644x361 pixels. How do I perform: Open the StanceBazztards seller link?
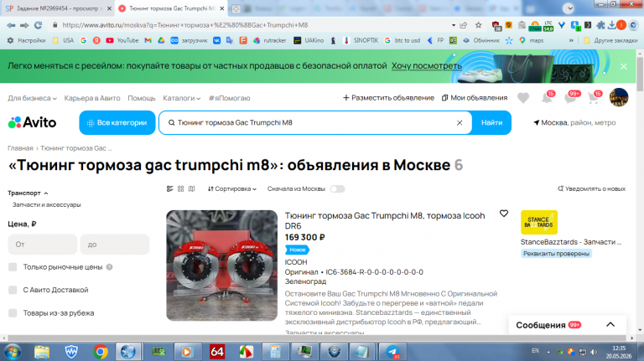pyautogui.click(x=571, y=242)
